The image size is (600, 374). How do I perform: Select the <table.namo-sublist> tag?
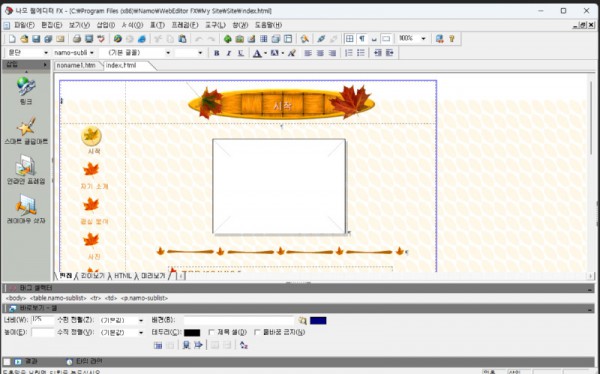click(58, 298)
